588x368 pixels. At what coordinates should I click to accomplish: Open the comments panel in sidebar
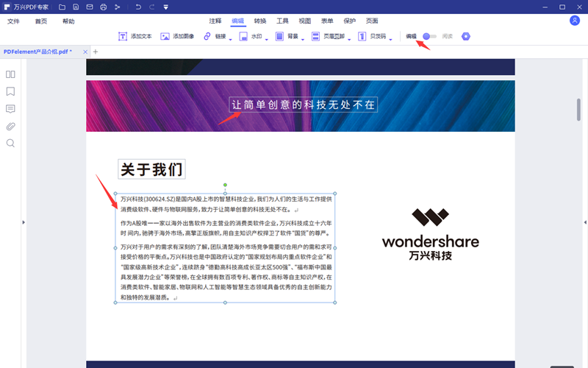click(x=10, y=109)
